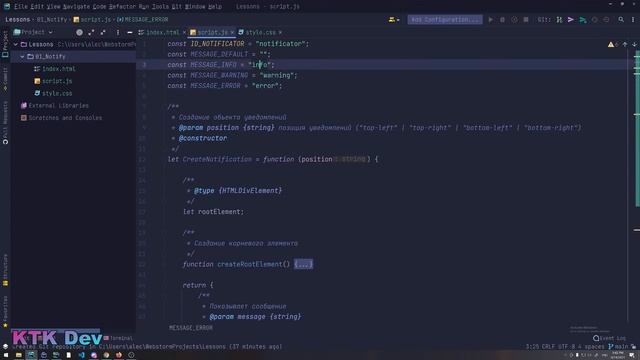
Task: Change 4 spaces indent setting
Action: [591, 346]
